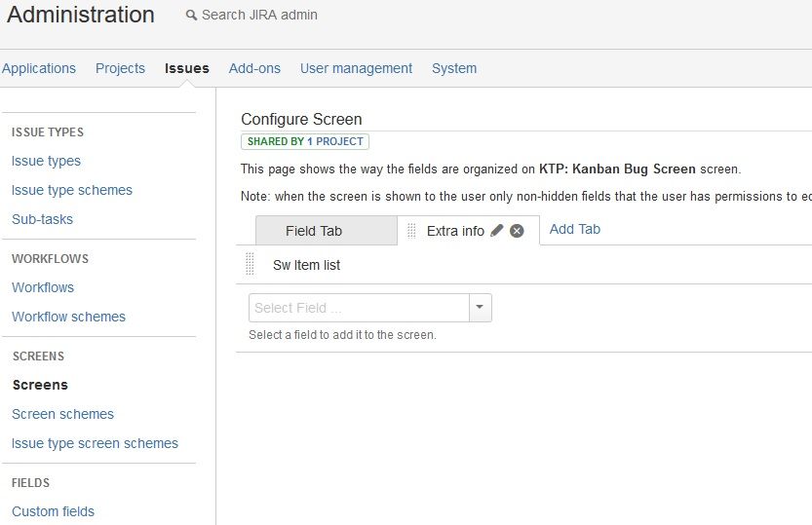Click the Administration heading
The height and width of the screenshot is (525, 812).
coord(81,15)
